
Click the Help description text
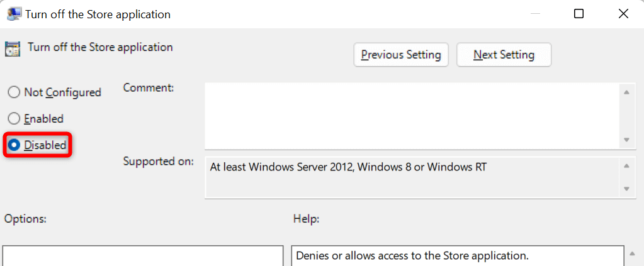point(412,256)
